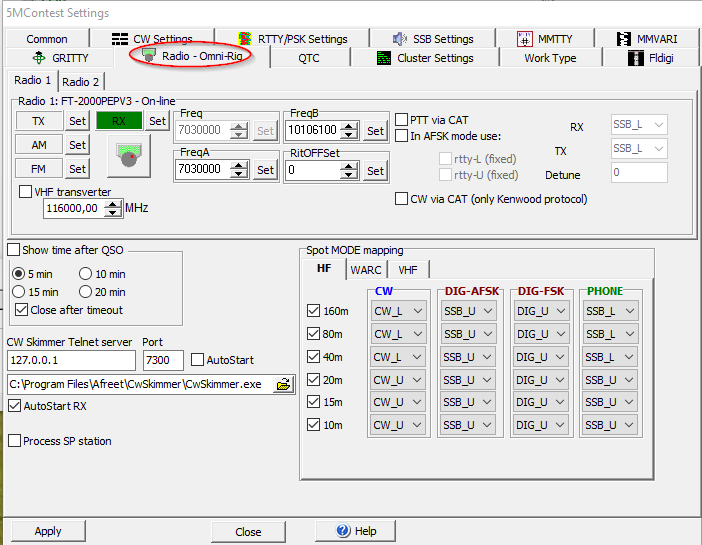The width and height of the screenshot is (702, 545).
Task: Switch to the Radio 2 tab
Action: [81, 82]
